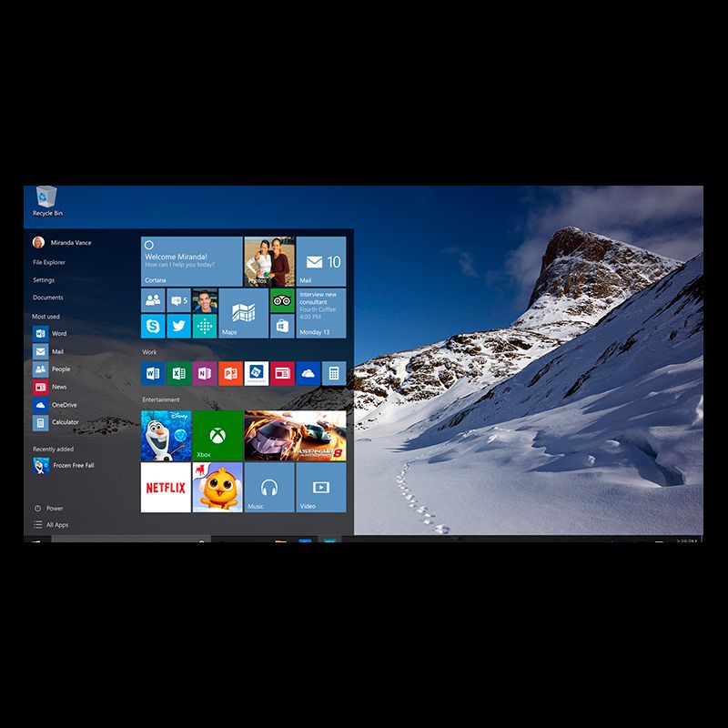Open the Skype tile
This screenshot has height=728, width=728.
153,326
